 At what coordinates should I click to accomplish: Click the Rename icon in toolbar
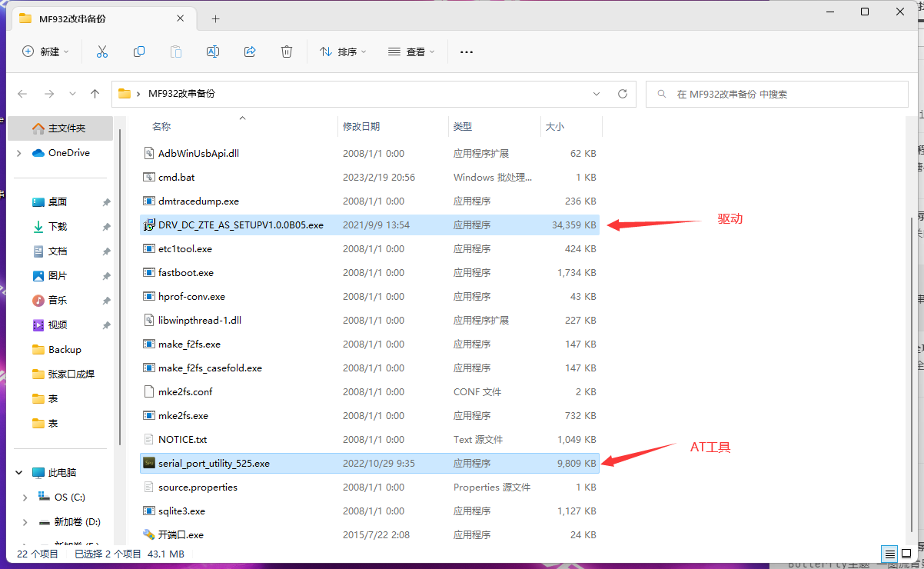213,52
